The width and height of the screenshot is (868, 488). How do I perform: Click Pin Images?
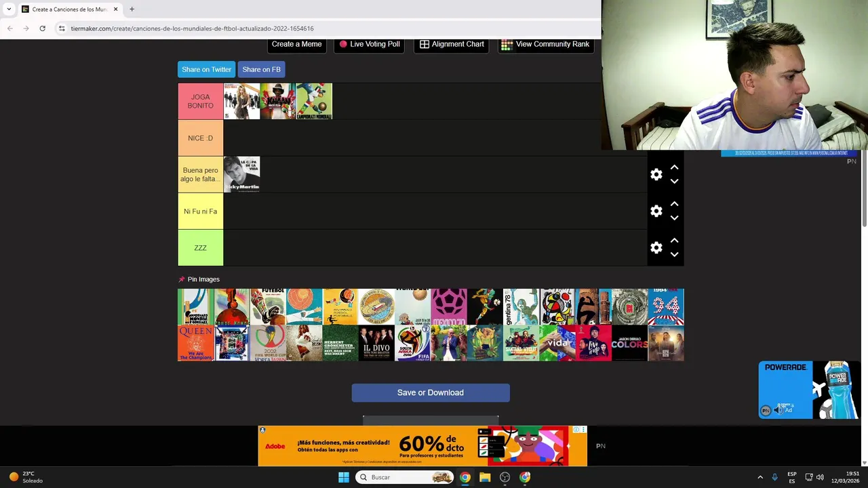pyautogui.click(x=199, y=279)
